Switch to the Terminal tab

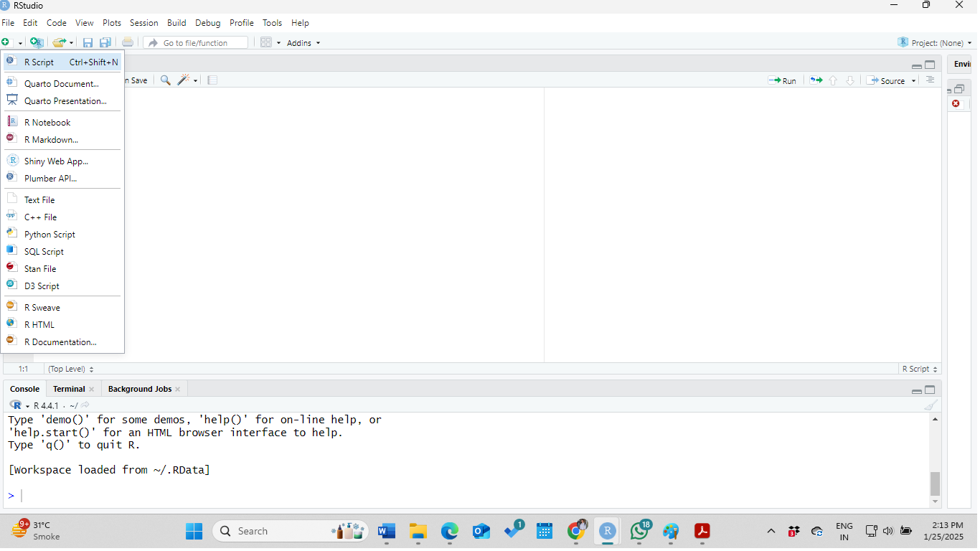69,389
